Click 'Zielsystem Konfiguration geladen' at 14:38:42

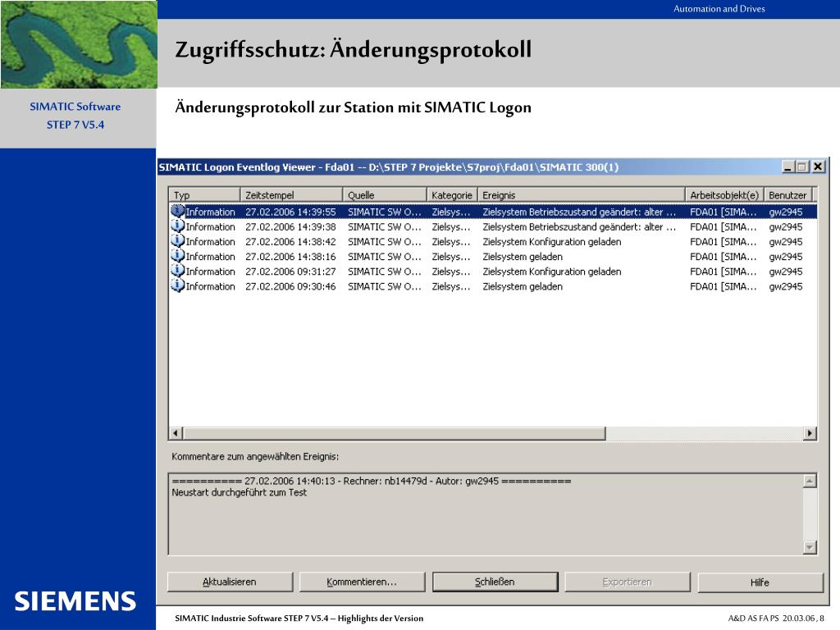552,242
